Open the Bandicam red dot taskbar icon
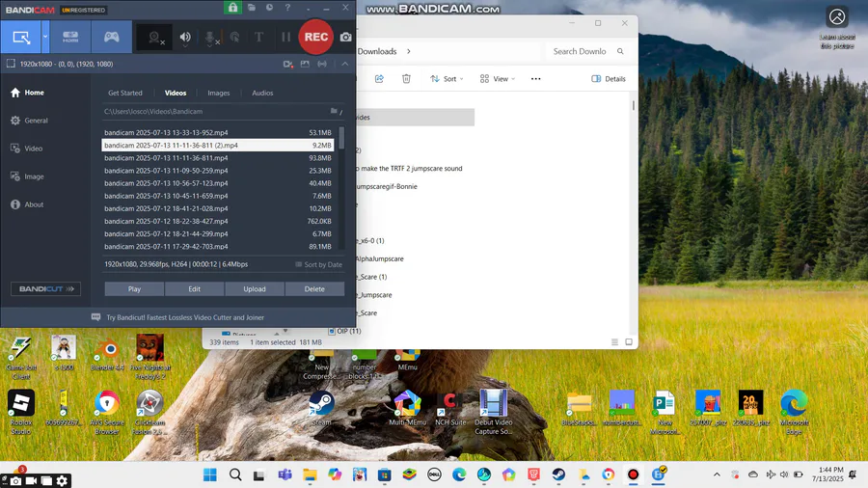 coord(633,474)
